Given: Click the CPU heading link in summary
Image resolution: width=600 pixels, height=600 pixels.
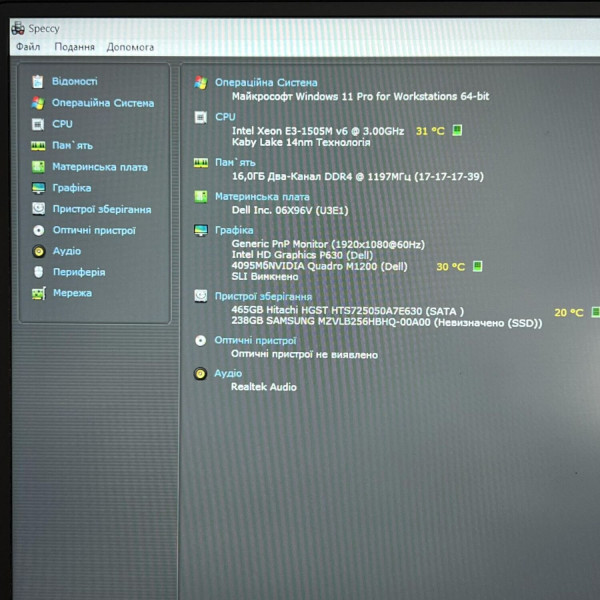Looking at the screenshot, I should (x=225, y=117).
